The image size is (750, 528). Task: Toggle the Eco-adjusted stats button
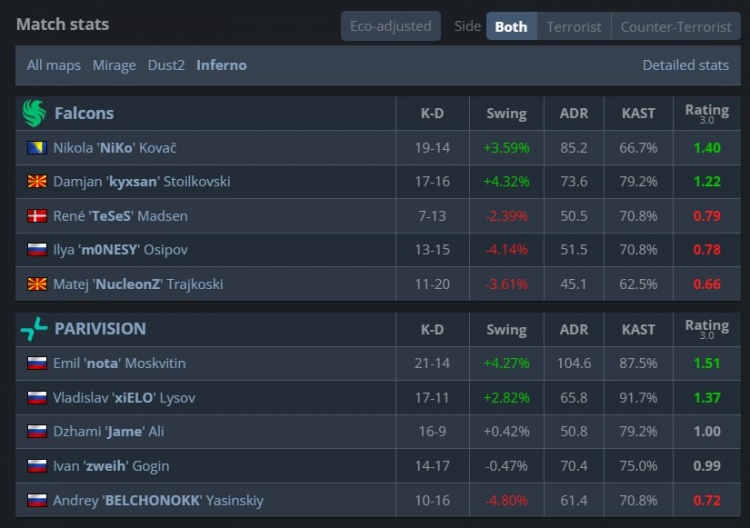pos(390,26)
